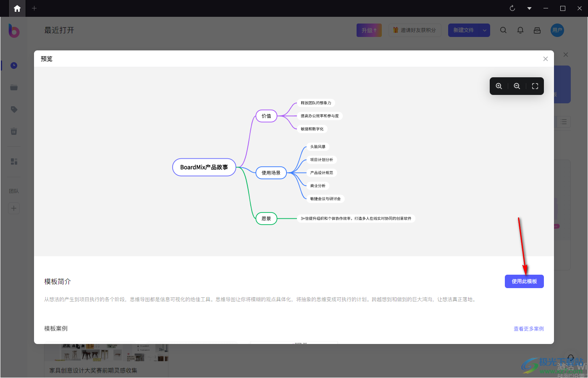Open the inbox tray icon in header
Image resolution: width=588 pixels, height=378 pixels.
coord(537,30)
